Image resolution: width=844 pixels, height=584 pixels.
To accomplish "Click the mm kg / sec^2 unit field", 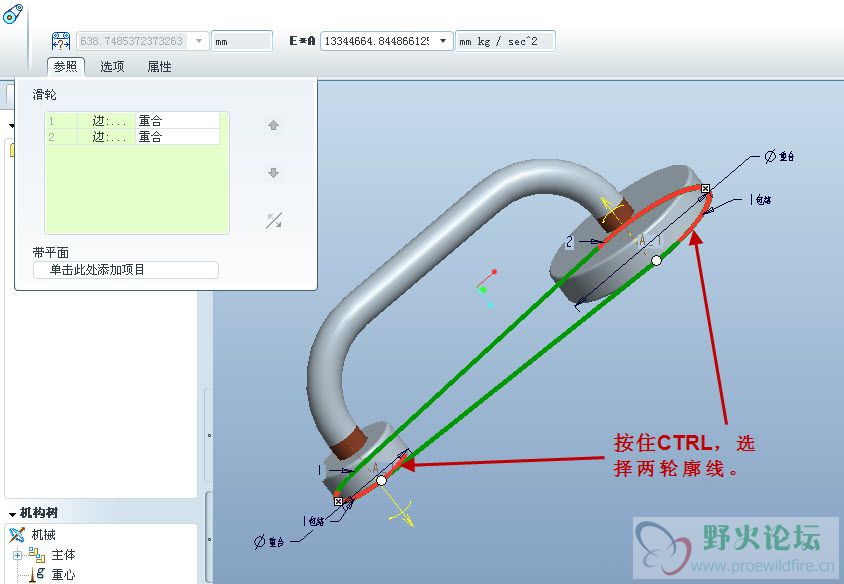I will (505, 41).
